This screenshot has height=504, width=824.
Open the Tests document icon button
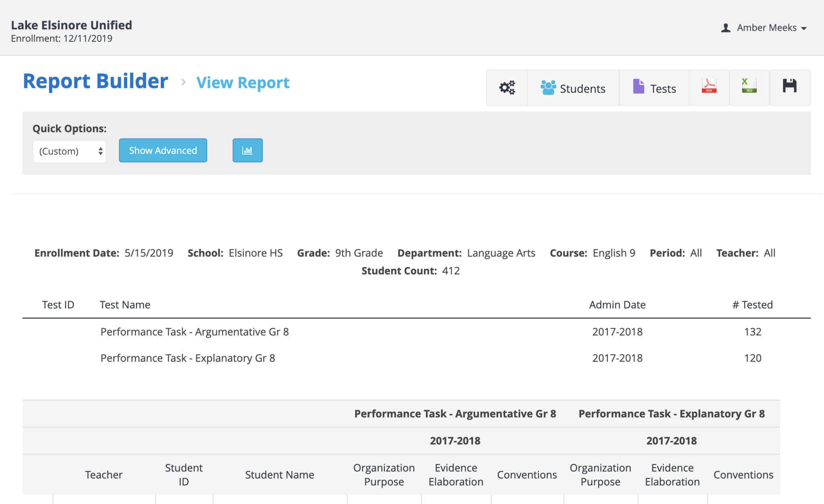coord(654,88)
